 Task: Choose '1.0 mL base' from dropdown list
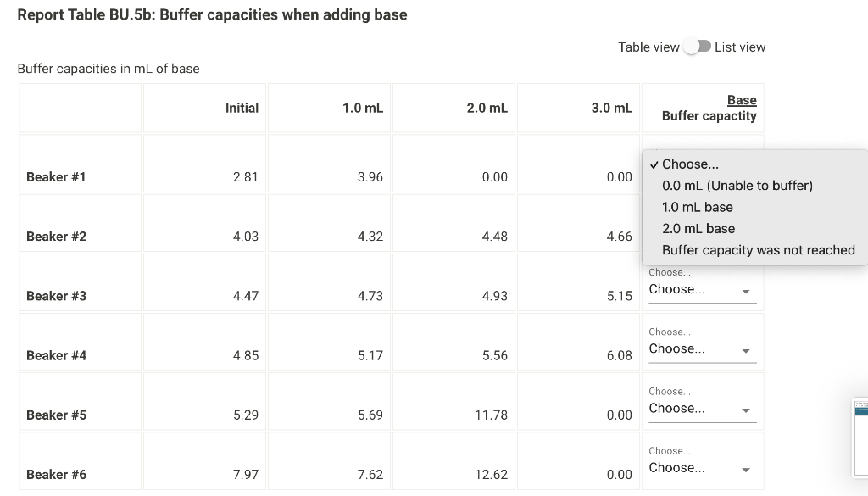697,207
